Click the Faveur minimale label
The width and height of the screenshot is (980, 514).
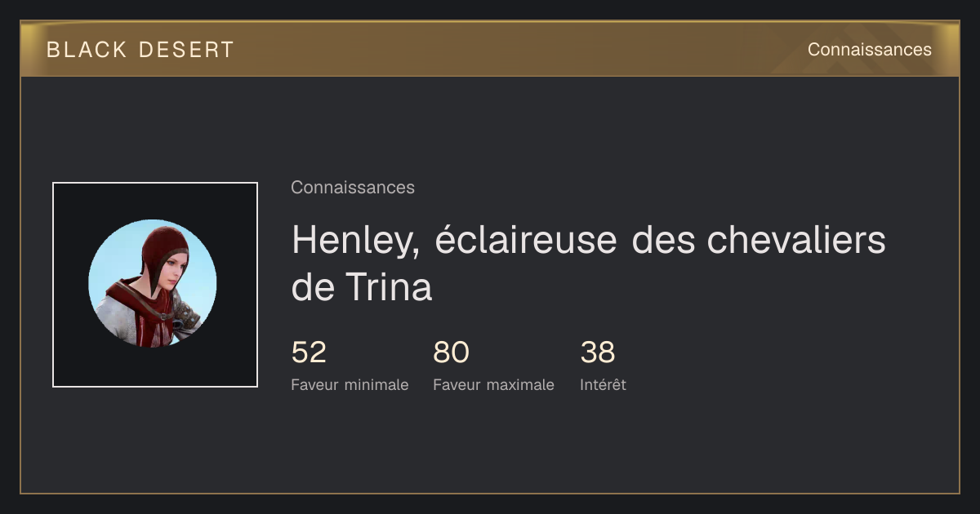350,385
